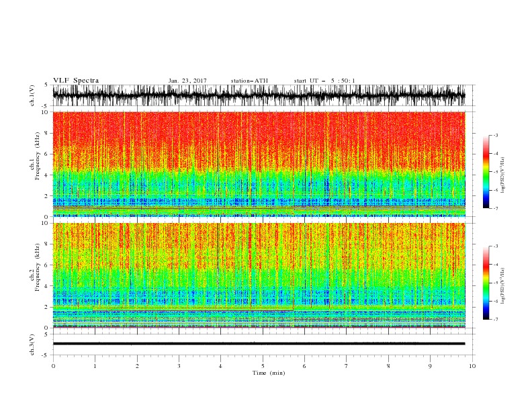Viewport: 532px width, 411px height.
Task: Click time axis tick label "2"
Action: (137, 366)
